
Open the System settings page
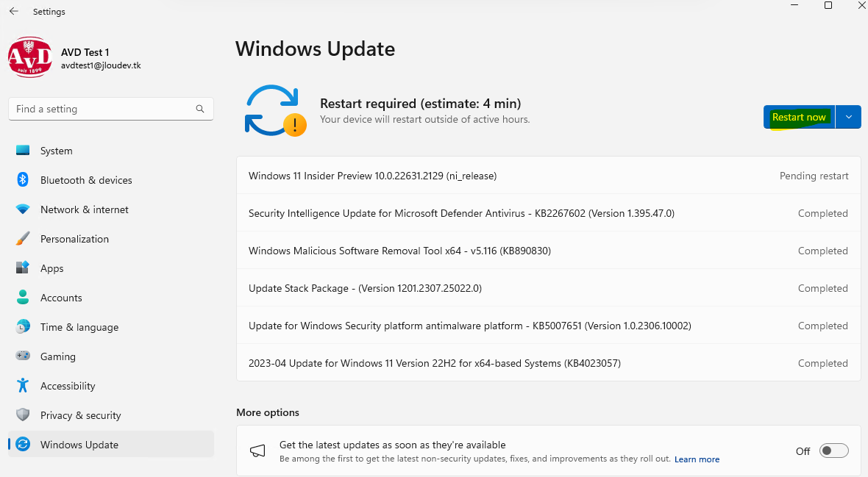click(x=111, y=151)
